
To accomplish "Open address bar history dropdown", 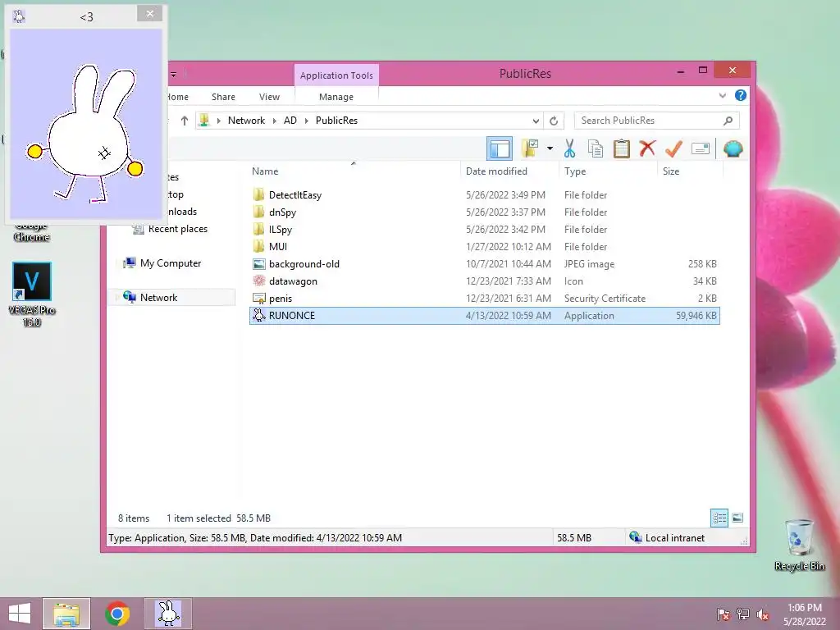I will point(536,121).
